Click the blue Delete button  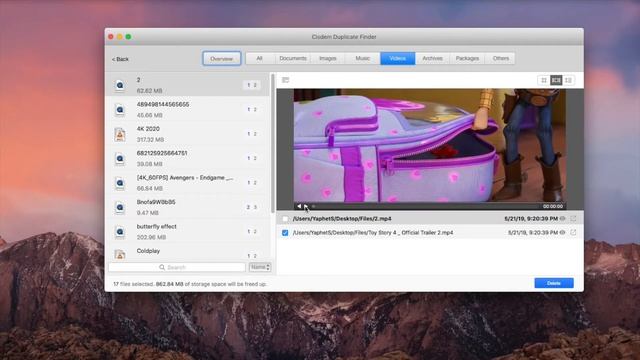(554, 283)
